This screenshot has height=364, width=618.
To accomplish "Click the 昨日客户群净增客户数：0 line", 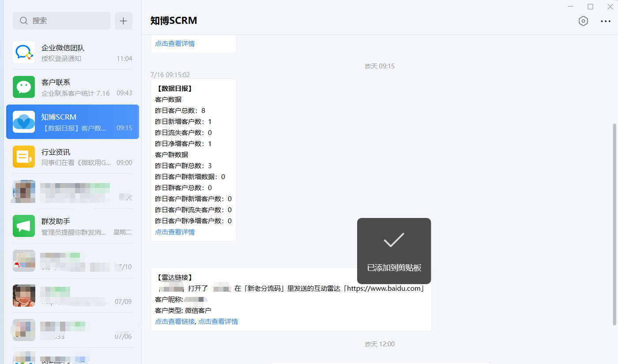I will pos(193,221).
